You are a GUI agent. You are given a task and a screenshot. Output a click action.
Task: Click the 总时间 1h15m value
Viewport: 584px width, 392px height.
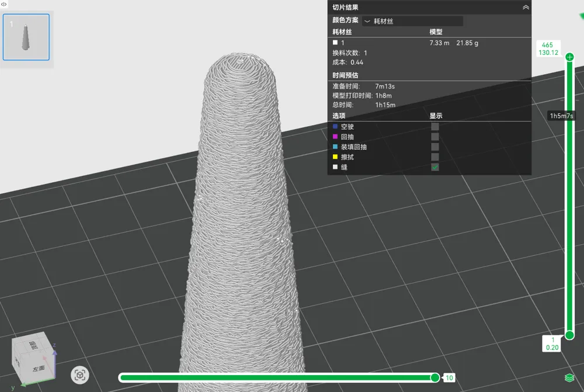(x=385, y=105)
